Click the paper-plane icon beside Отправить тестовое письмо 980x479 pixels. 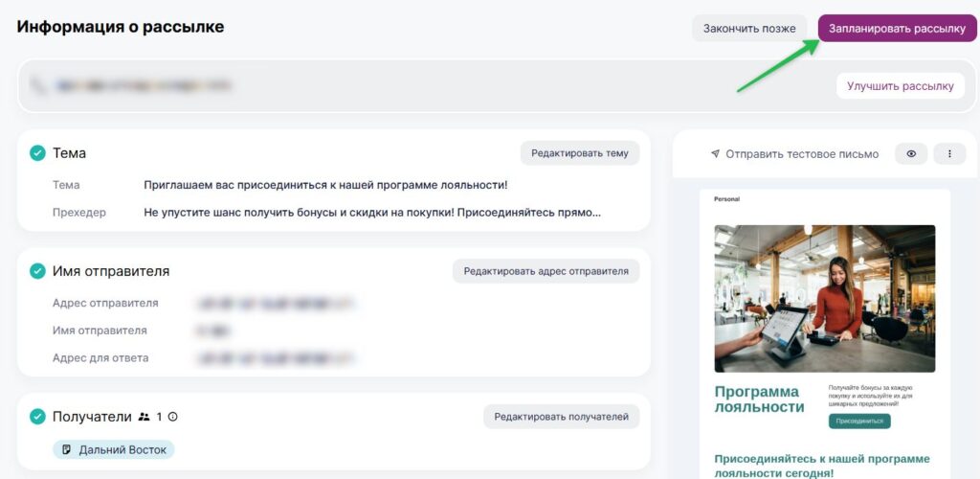[716, 154]
